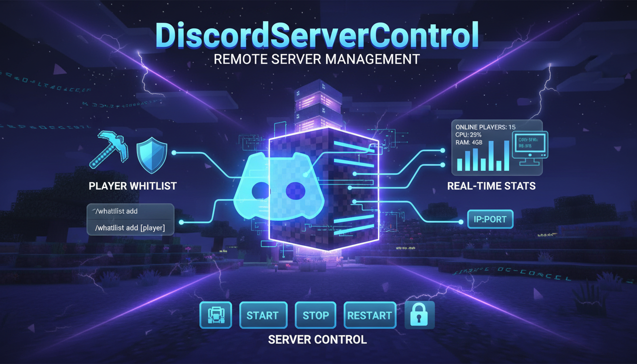Viewport: 637px width, 364px height.
Task: Click the IP:PORT button
Action: pyautogui.click(x=490, y=219)
